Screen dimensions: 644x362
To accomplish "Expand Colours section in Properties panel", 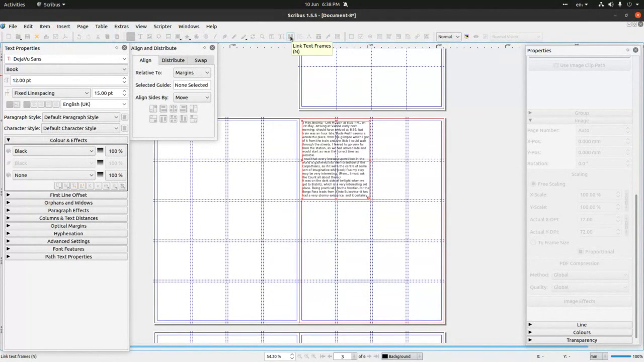I will point(580,332).
